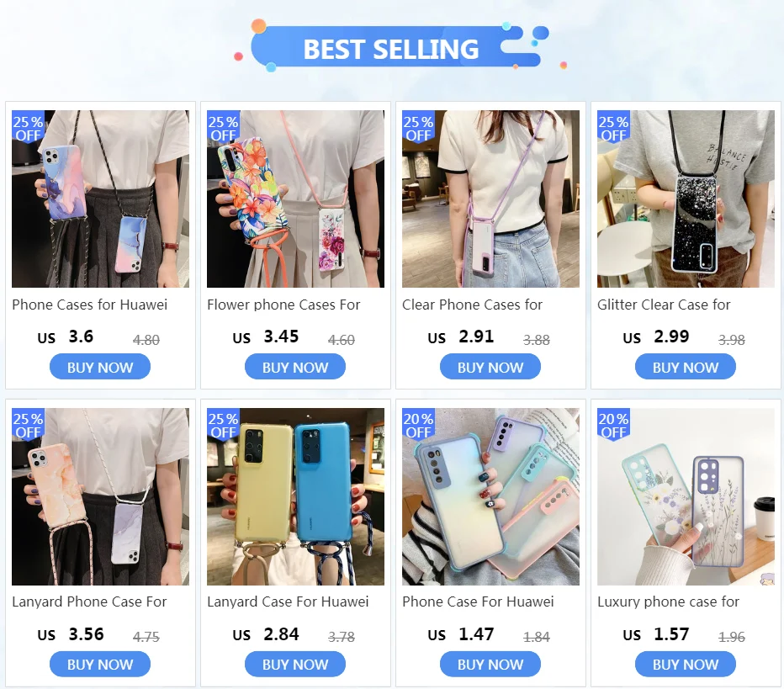Click the 'Luxury phone case for' title
Image resolution: width=784 pixels, height=689 pixels.
click(668, 602)
